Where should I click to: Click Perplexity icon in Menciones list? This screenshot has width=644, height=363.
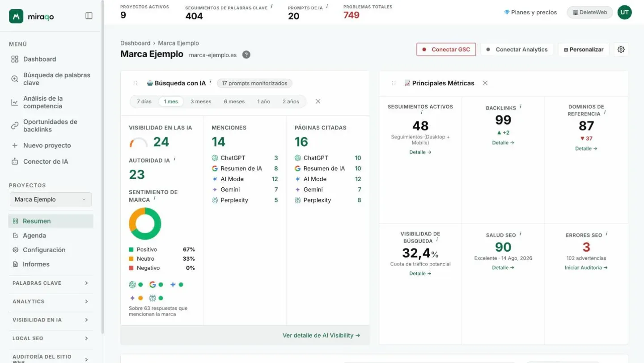pyautogui.click(x=215, y=200)
